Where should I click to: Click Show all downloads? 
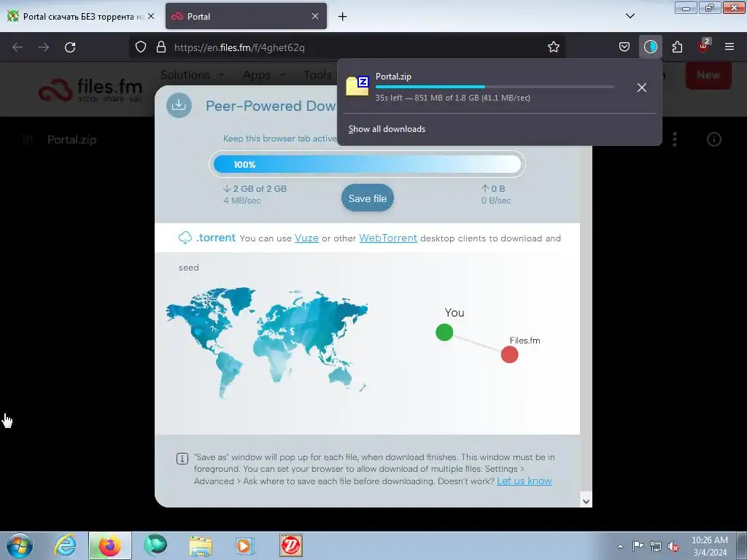(387, 129)
